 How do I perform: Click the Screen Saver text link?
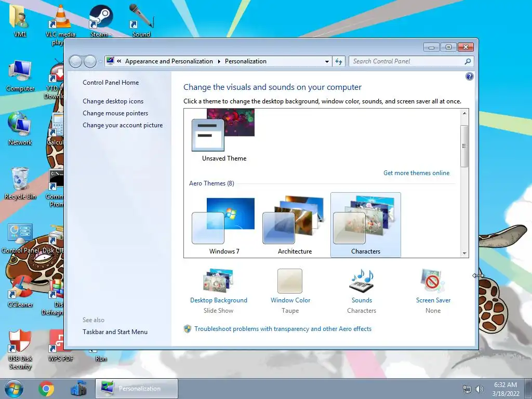coord(433,300)
